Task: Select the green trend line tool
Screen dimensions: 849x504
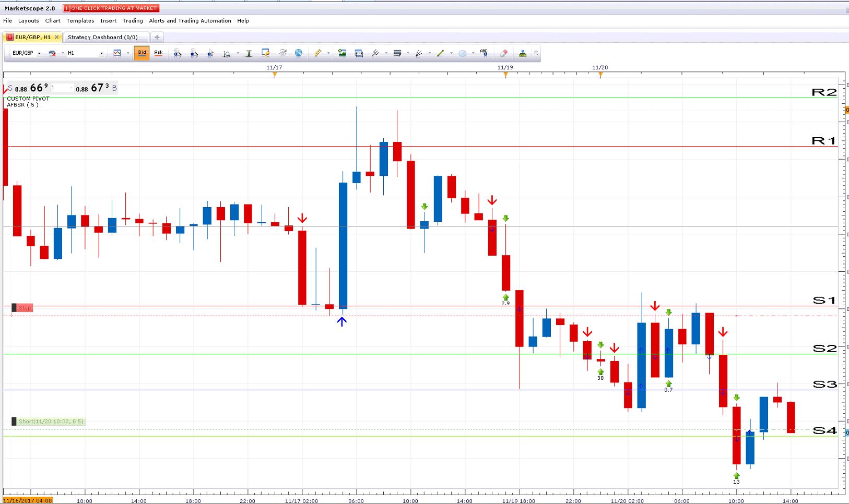Action: tap(440, 53)
